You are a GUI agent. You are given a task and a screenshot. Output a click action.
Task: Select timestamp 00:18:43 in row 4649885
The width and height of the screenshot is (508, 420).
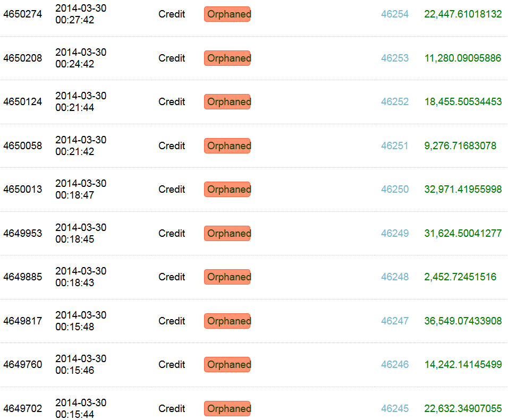75,283
